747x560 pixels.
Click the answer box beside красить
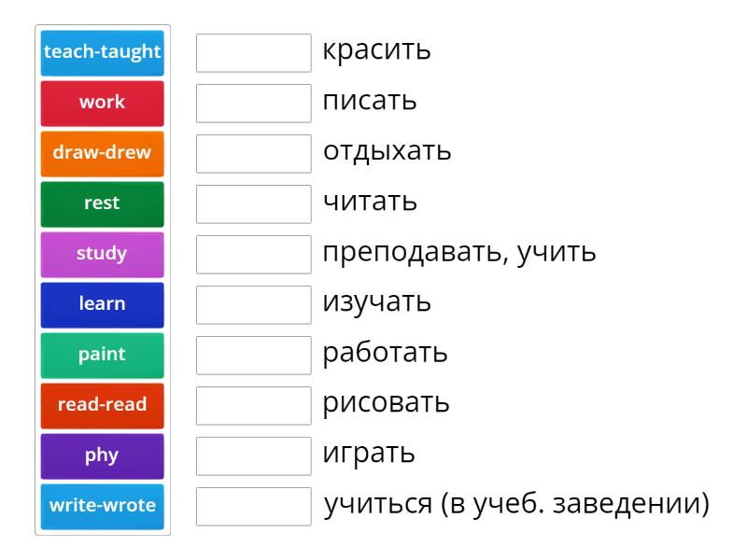(254, 53)
